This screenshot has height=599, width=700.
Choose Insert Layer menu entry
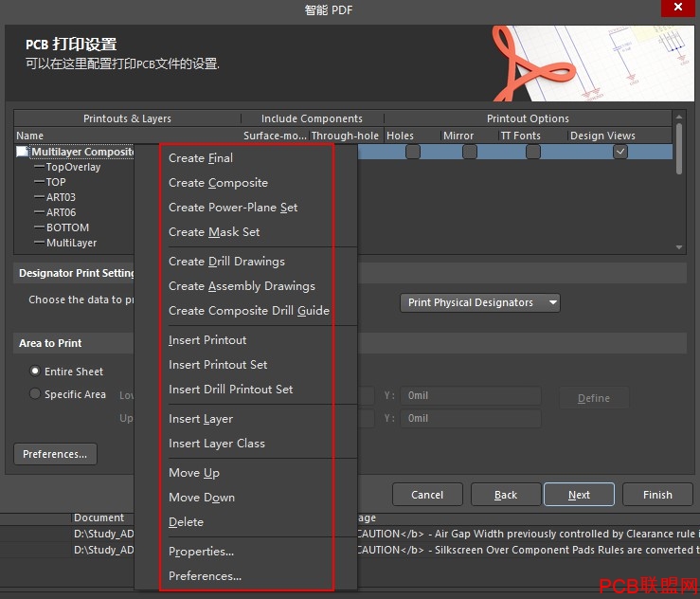coord(201,419)
